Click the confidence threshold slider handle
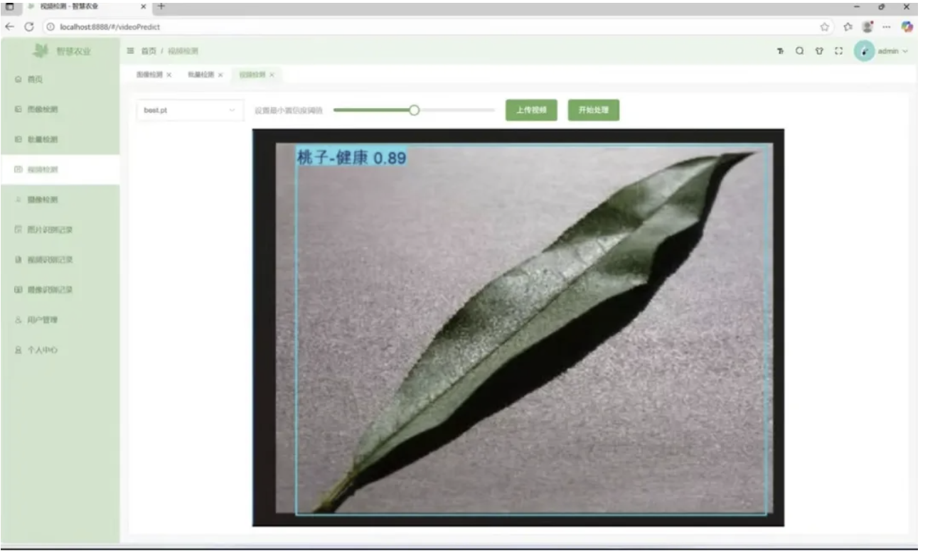The width and height of the screenshot is (940, 560). click(415, 110)
